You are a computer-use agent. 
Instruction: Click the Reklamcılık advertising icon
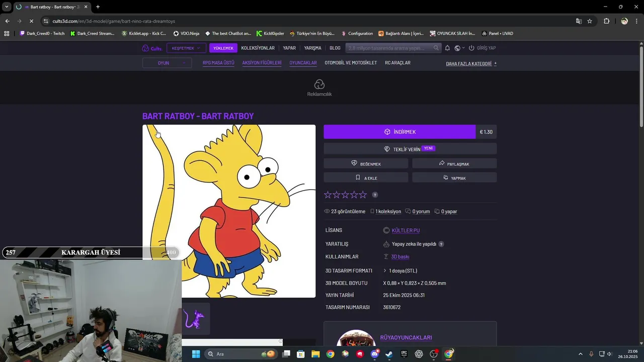(319, 84)
